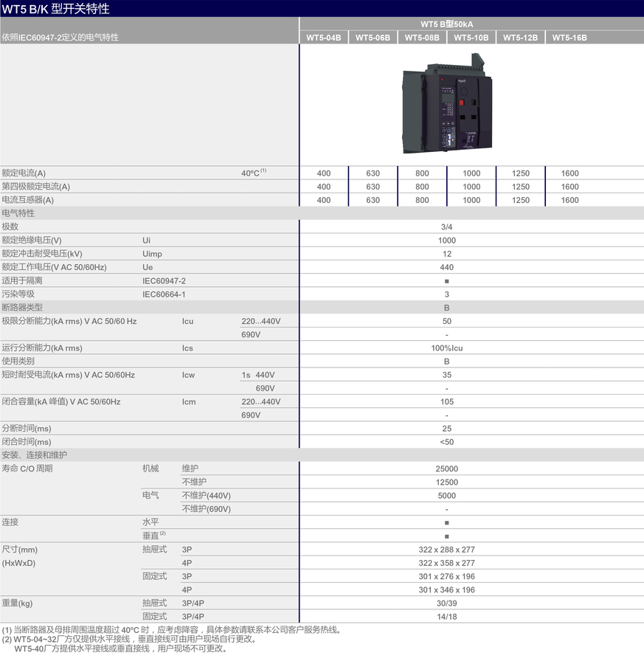644x664 pixels.
Task: Select the WT5-04B column header
Action: (324, 38)
